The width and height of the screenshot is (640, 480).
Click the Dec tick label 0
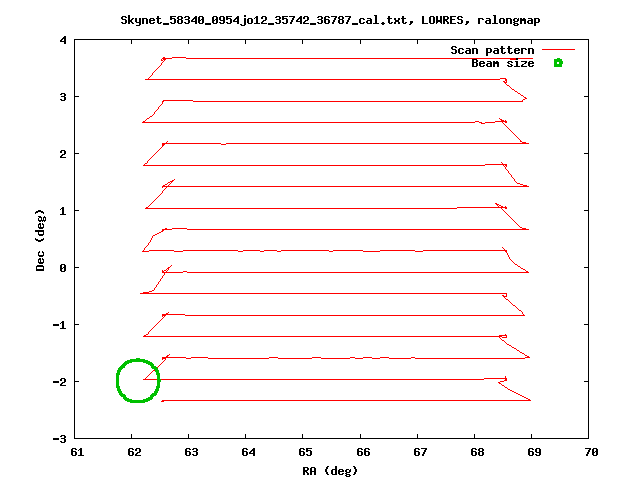tap(63, 268)
